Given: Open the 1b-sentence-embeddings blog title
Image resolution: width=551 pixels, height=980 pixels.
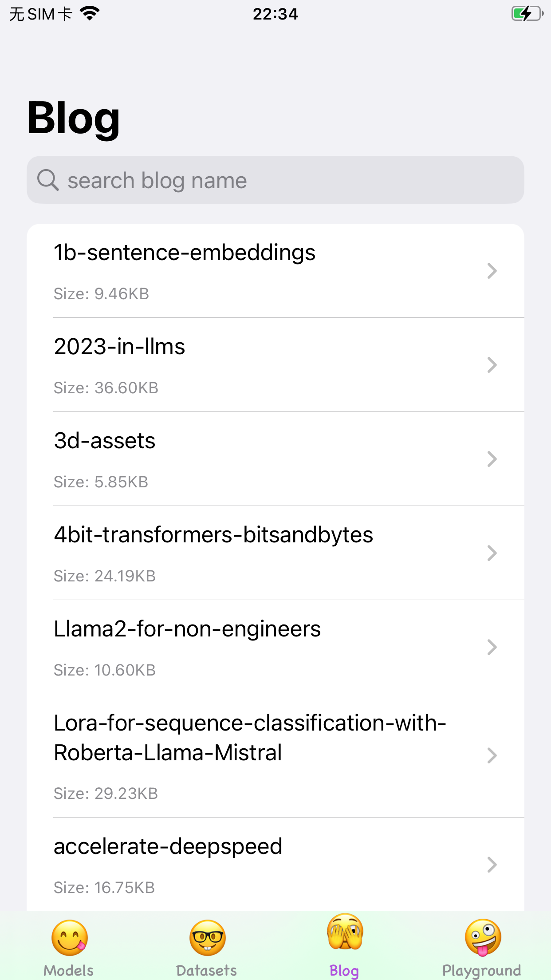Looking at the screenshot, I should 185,253.
